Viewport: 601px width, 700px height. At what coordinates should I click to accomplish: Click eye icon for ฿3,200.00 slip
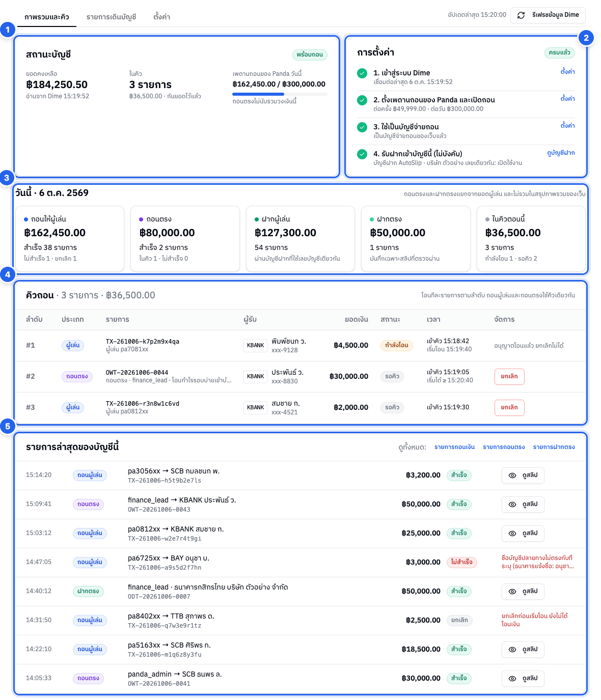coord(512,475)
